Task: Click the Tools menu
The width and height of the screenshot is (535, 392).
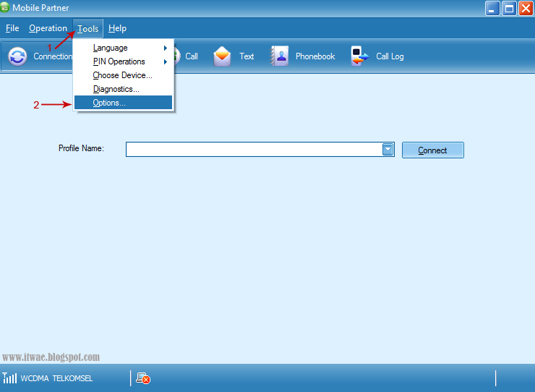Action: [87, 29]
